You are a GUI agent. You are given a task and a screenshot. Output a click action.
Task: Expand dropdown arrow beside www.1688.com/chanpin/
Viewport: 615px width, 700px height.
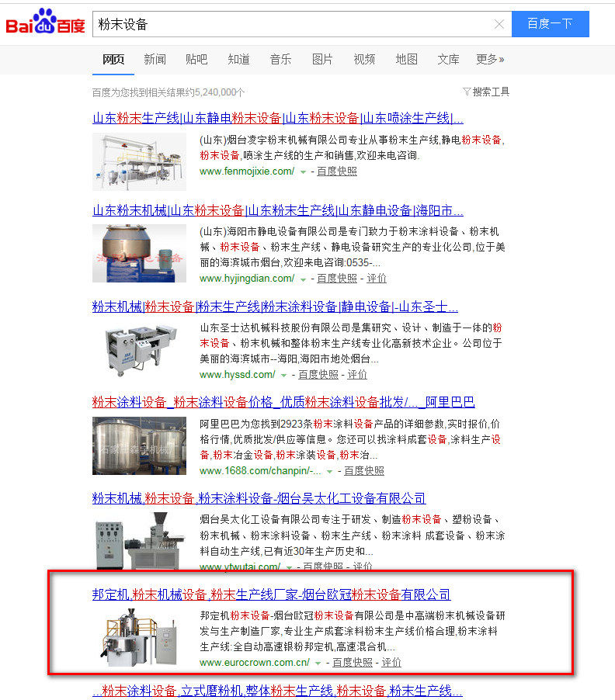[329, 472]
